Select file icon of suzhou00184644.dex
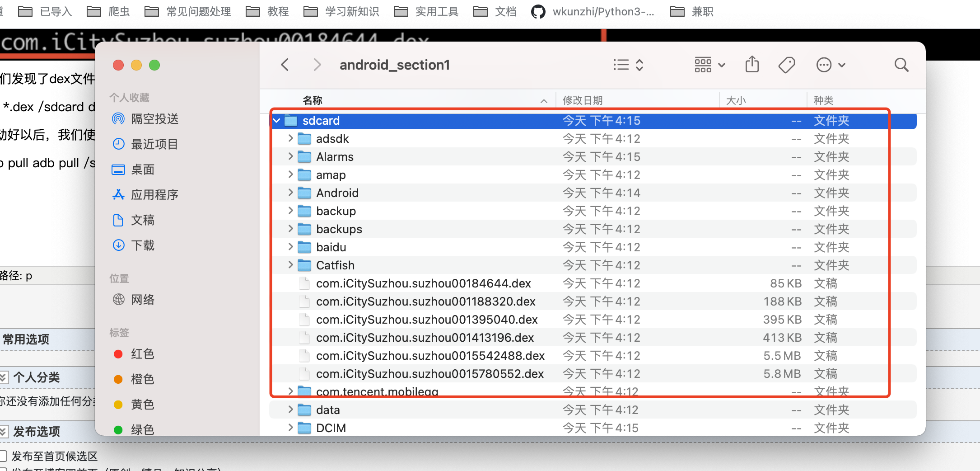This screenshot has height=471, width=980. tap(305, 283)
